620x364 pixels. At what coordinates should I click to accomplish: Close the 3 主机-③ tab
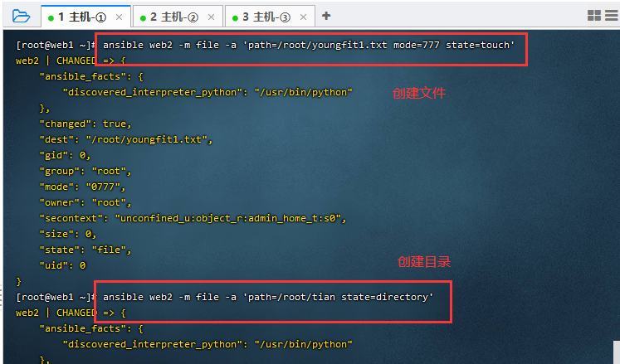tap(303, 17)
